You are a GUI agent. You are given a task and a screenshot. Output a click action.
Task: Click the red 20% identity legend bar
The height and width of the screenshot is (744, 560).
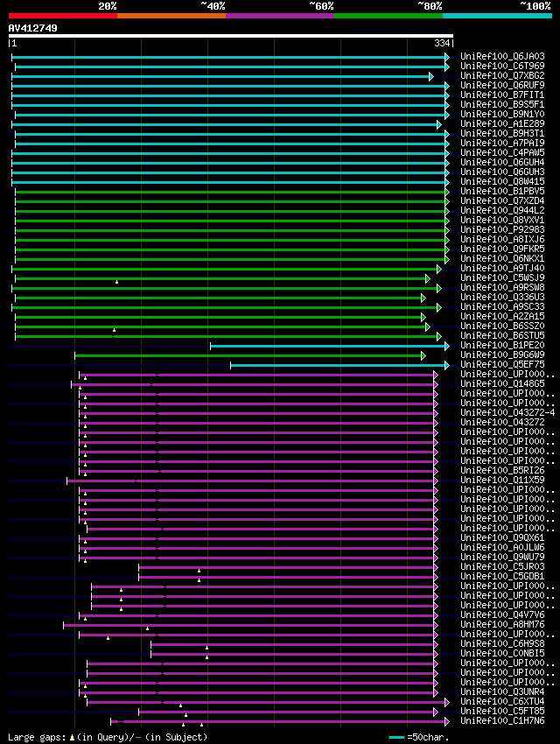pos(63,16)
